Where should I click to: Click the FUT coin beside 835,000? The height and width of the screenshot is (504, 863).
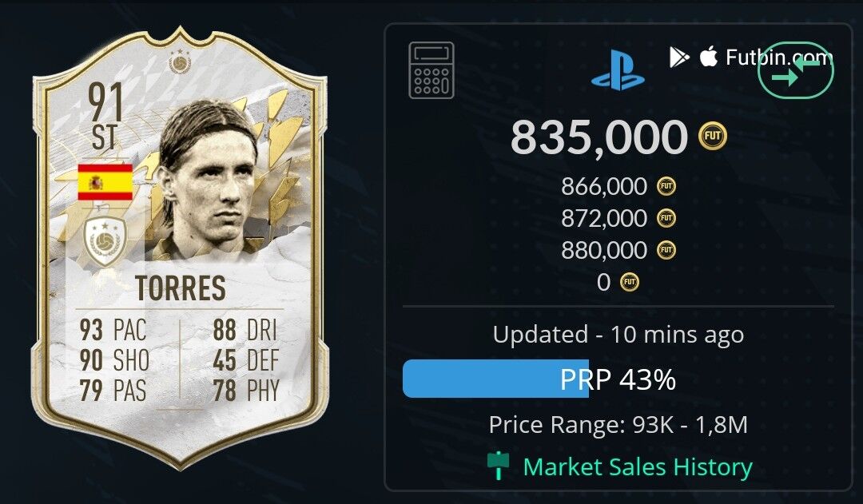pos(713,136)
